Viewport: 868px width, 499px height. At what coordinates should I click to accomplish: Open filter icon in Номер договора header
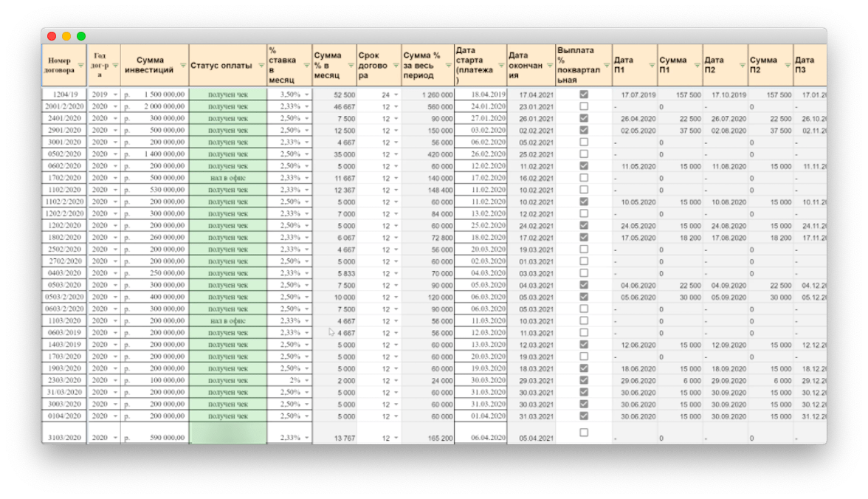pos(80,66)
